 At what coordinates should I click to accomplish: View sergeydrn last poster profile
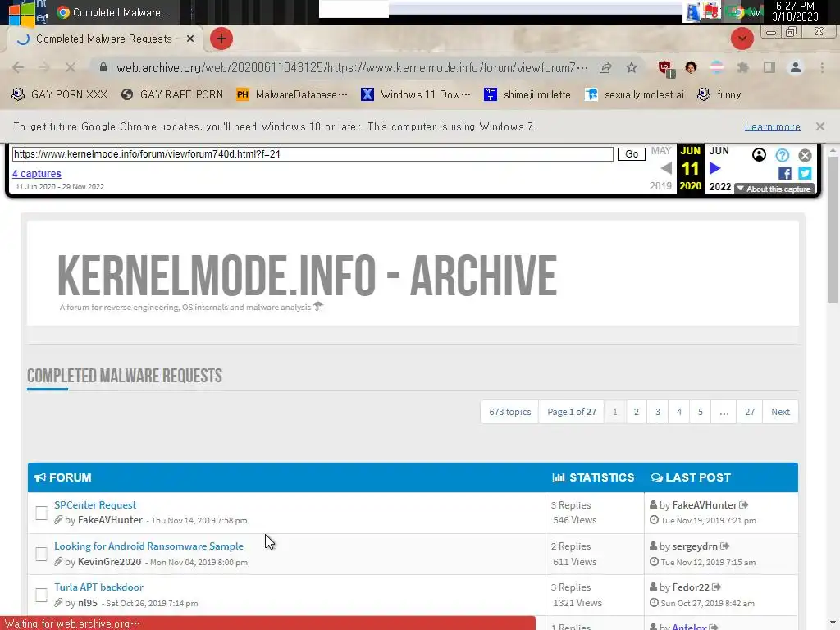(694, 546)
